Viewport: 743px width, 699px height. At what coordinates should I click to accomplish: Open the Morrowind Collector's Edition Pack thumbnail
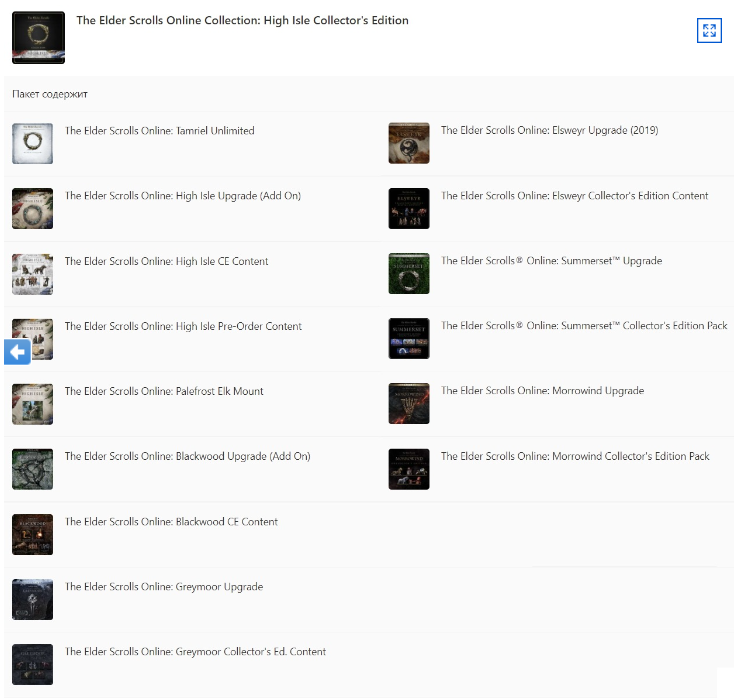tap(409, 469)
